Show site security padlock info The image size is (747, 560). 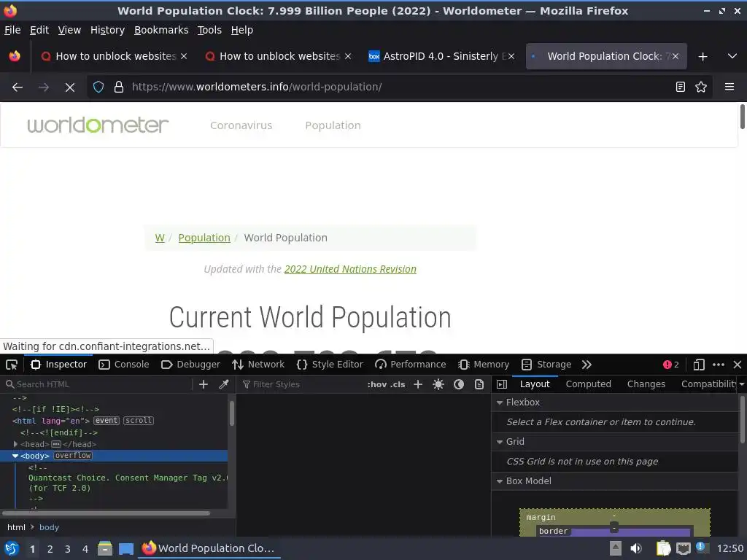[x=119, y=87]
